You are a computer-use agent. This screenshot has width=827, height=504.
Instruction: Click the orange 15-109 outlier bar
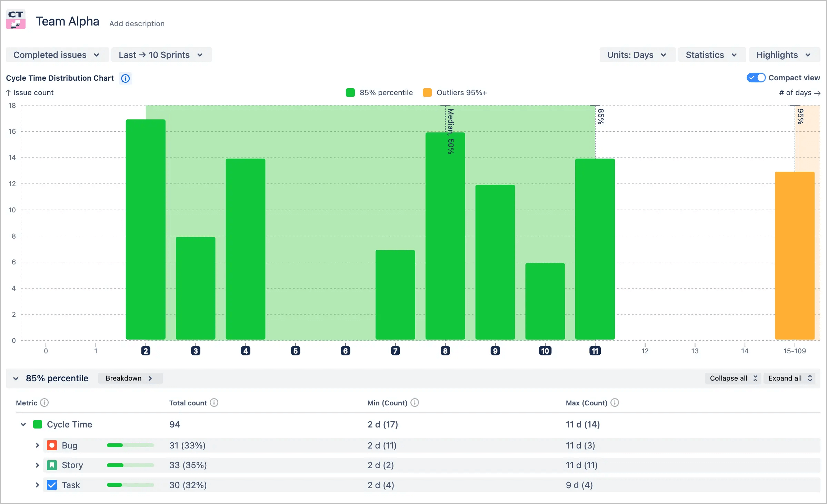pos(794,255)
